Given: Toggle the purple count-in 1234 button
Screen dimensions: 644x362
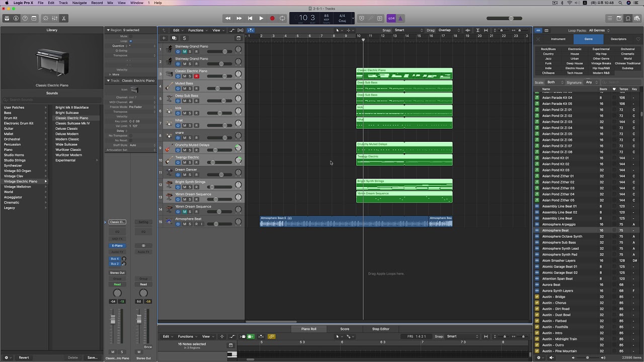Looking at the screenshot, I should click(x=391, y=19).
